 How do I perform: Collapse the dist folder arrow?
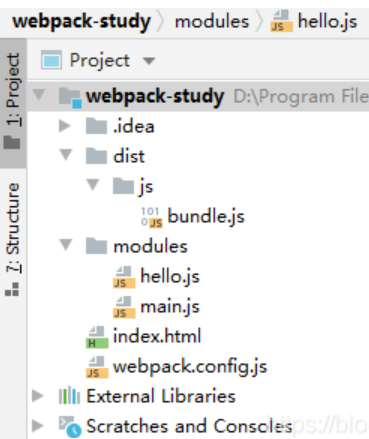click(x=66, y=155)
